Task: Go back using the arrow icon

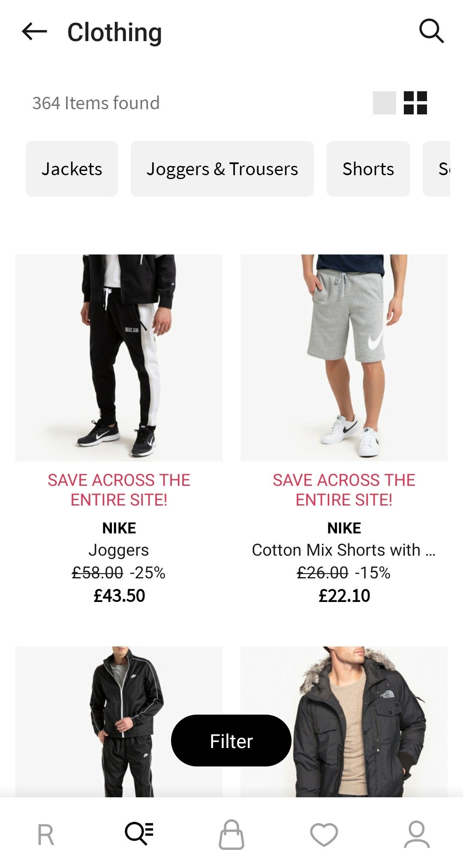Action: coord(34,32)
